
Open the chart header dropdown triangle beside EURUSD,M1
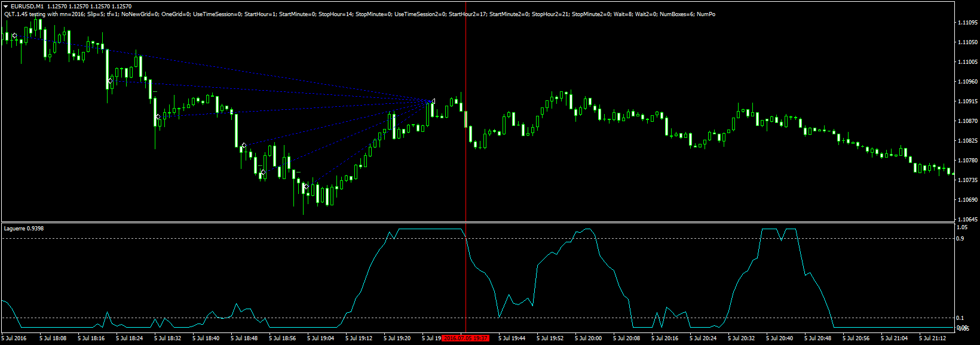pyautogui.click(x=6, y=7)
